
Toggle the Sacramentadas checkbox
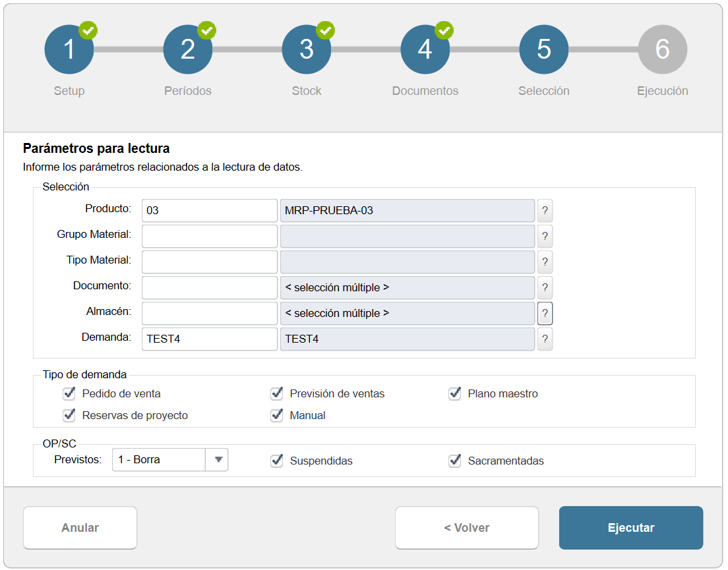[454, 461]
